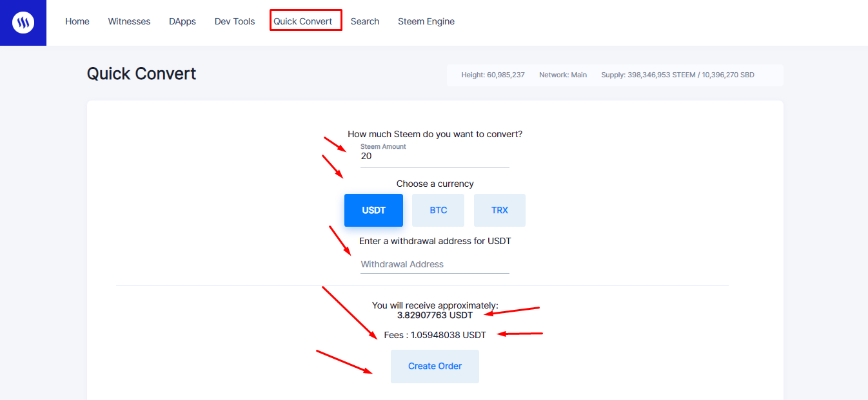
Task: Open the DApps menu item
Action: point(182,21)
